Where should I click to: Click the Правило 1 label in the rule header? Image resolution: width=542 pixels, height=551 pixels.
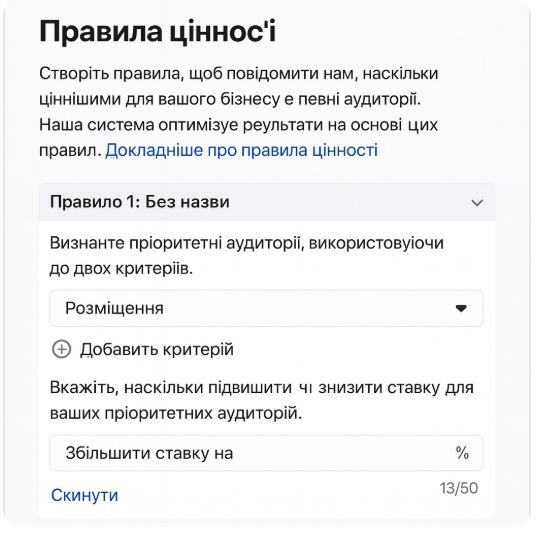(95, 202)
